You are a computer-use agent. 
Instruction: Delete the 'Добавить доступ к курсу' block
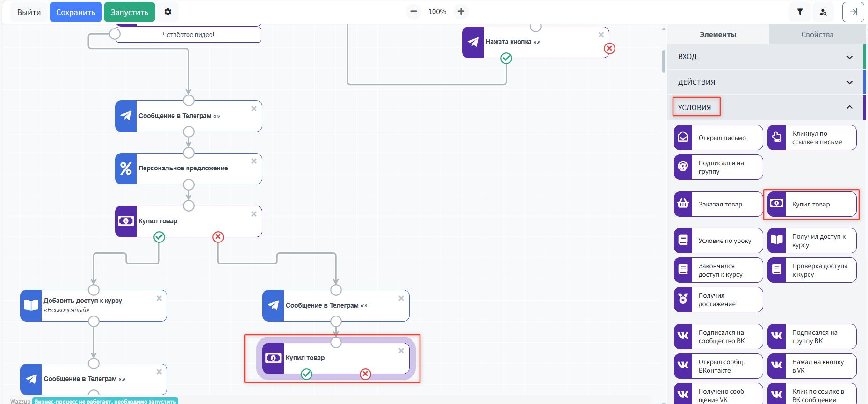pos(159,298)
